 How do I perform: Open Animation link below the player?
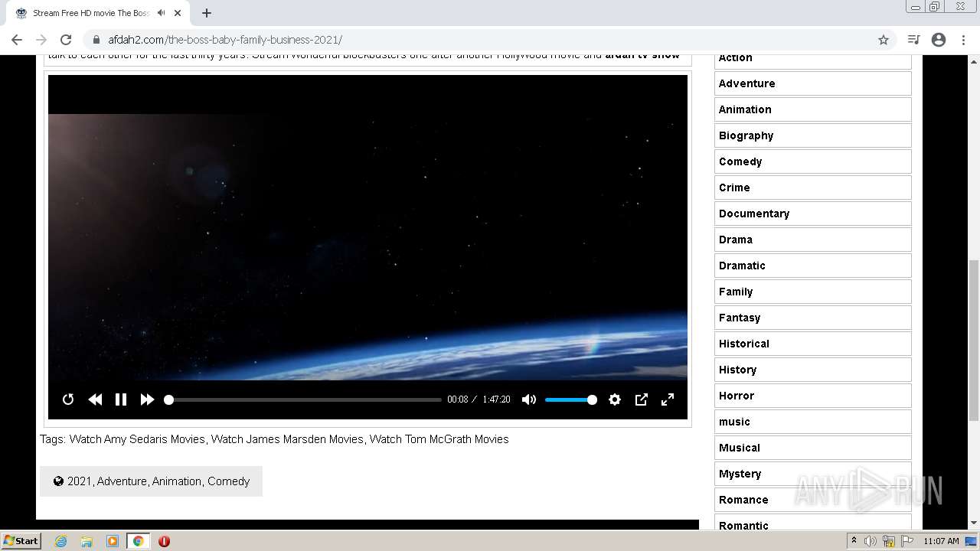(177, 481)
